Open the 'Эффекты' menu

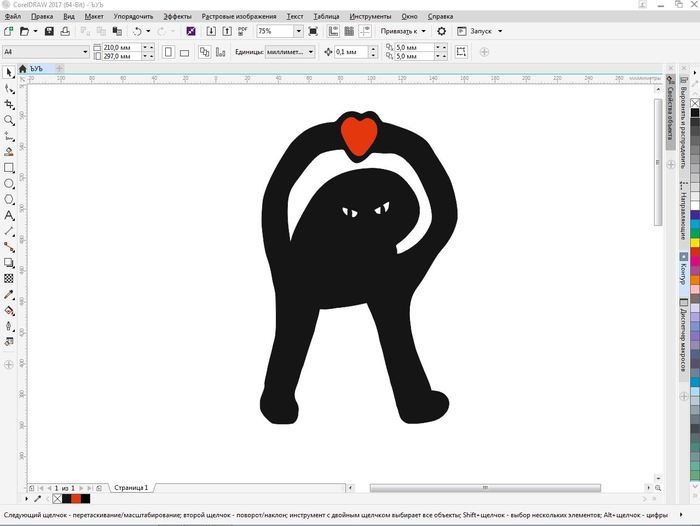coord(177,17)
